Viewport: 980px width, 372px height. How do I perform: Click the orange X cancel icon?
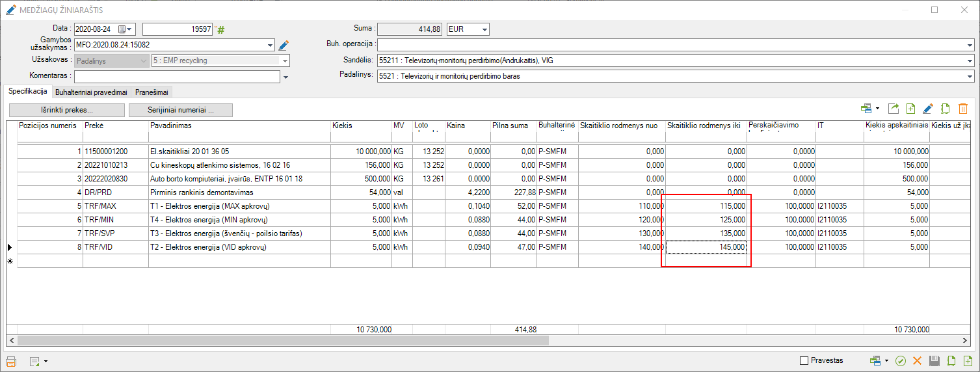[918, 361]
